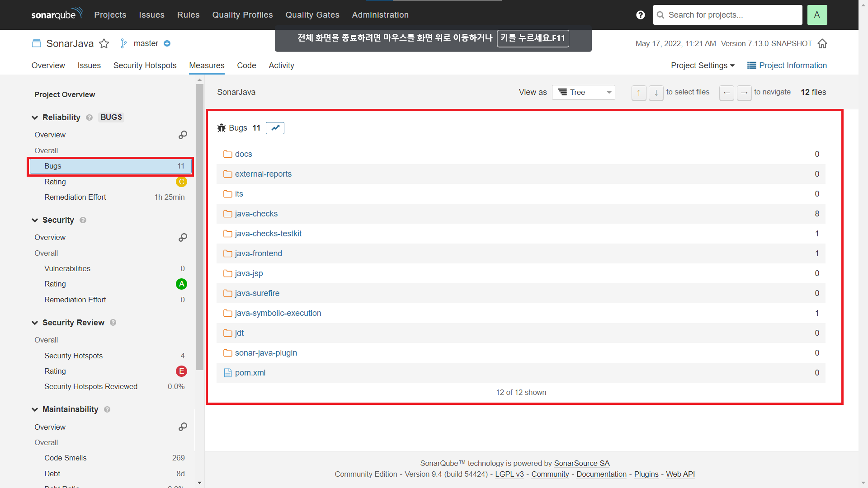Click the up arrow select-files key
Image resolution: width=868 pixels, height=488 pixels.
coord(639,93)
